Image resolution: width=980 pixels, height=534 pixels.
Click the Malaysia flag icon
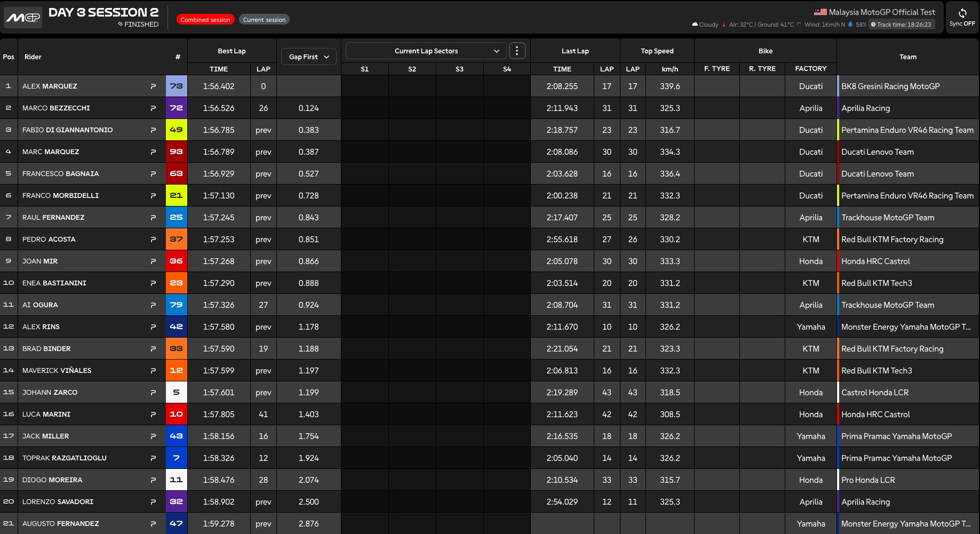820,12
